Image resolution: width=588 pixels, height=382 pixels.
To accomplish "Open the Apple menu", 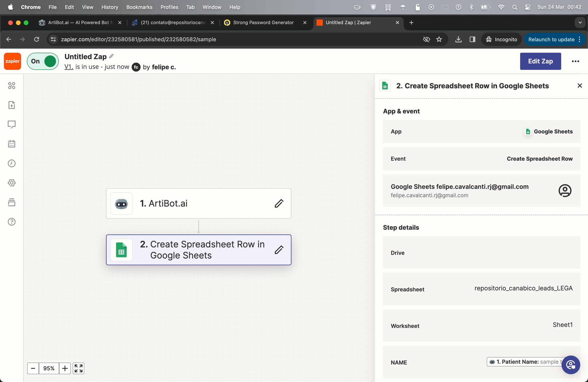I will (x=10, y=7).
